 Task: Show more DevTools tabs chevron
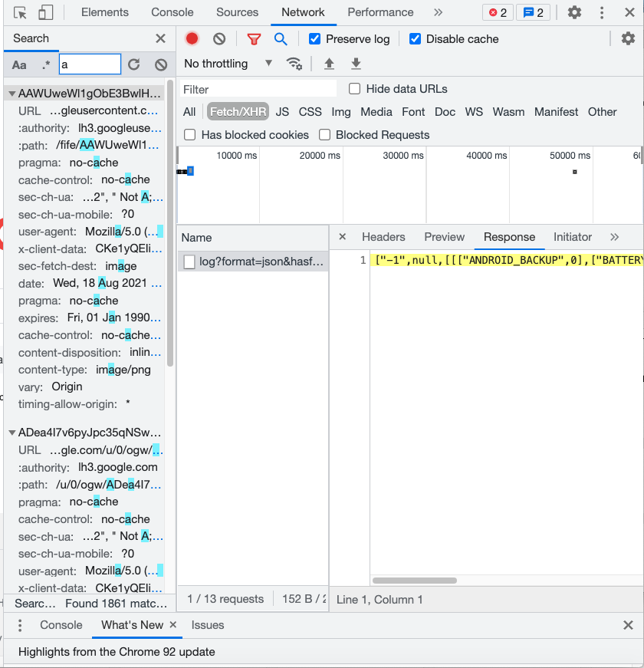(438, 12)
